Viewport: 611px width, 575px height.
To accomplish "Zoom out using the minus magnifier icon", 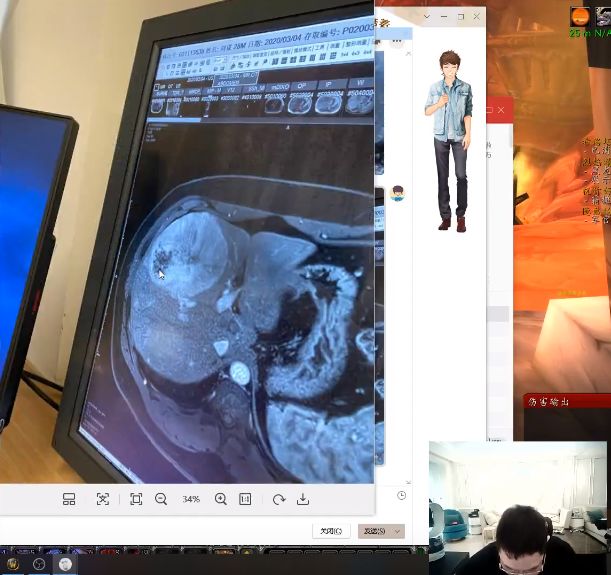I will (161, 499).
